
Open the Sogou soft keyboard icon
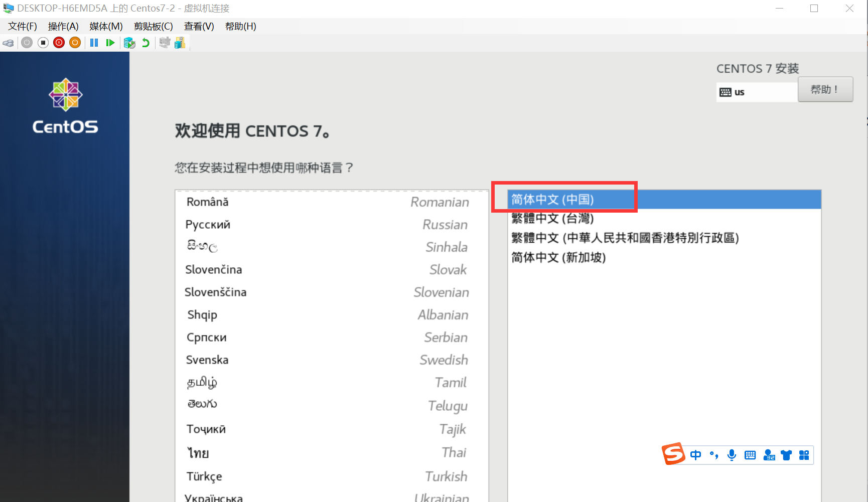(x=750, y=455)
